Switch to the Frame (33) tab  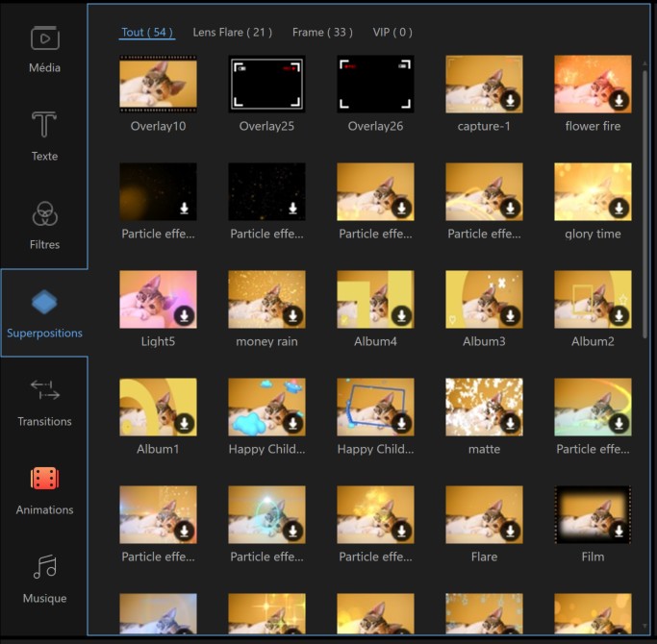click(x=322, y=33)
